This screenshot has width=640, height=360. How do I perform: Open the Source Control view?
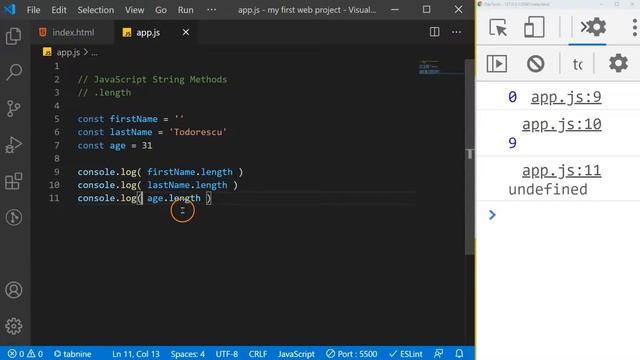coord(13,109)
